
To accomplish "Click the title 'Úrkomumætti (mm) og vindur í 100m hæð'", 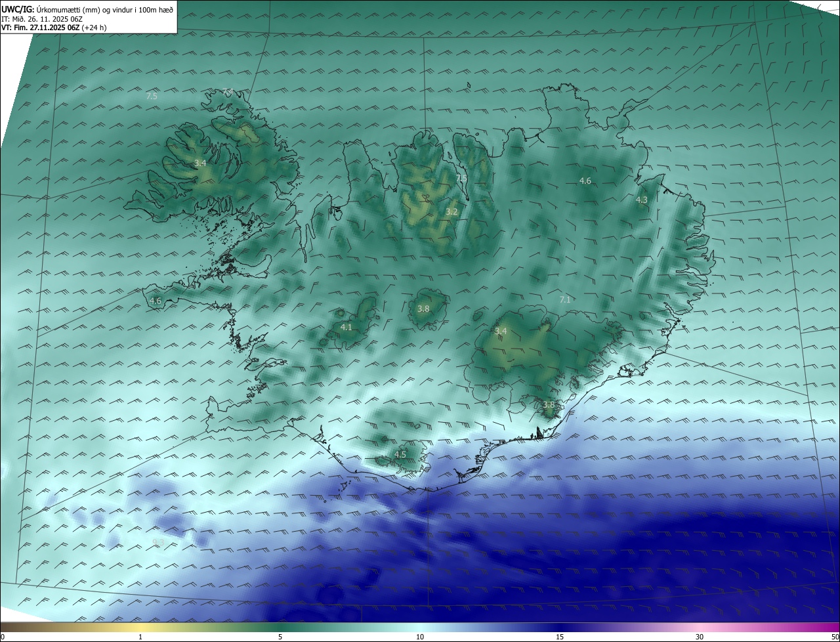I will coord(104,9).
